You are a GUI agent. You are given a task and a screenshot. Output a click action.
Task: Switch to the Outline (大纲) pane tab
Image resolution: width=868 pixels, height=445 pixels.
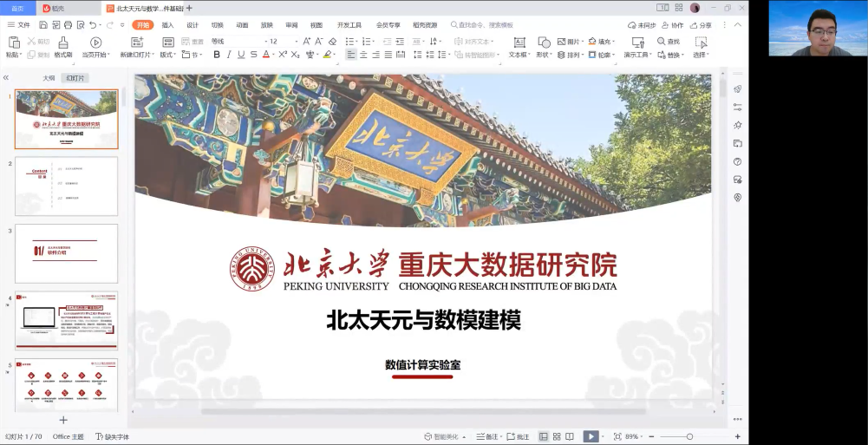pos(49,78)
